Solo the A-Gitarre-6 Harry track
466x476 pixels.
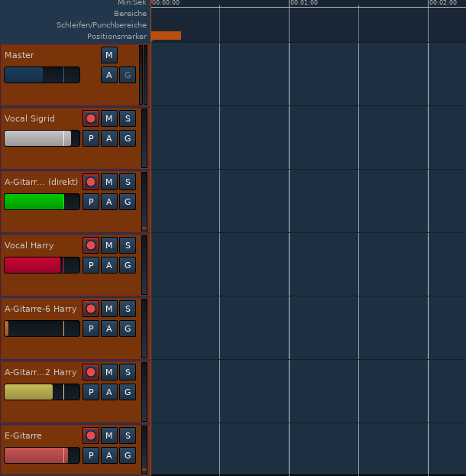pos(128,309)
